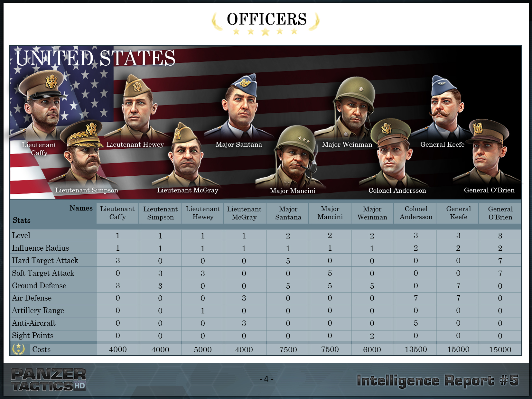The image size is (532, 399).
Task: Click Lieutenant McGray's Air Defense value 3
Action: [244, 298]
